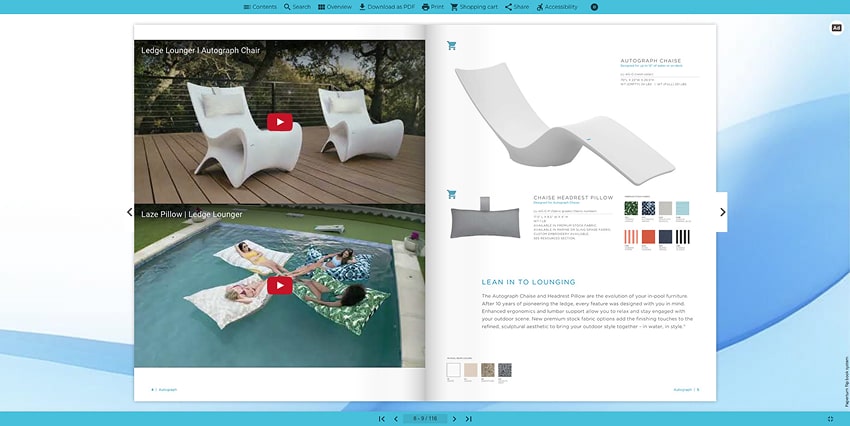The image size is (850, 426).
Task: Select the gray granite resin swatch
Action: (x=505, y=370)
